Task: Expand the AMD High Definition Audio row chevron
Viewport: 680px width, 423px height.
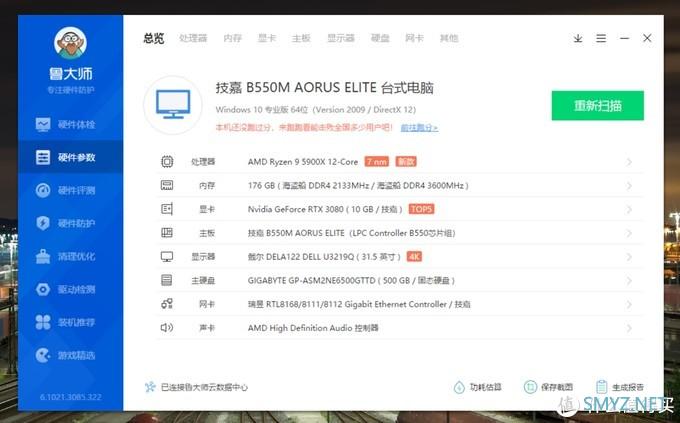Action: click(x=629, y=328)
